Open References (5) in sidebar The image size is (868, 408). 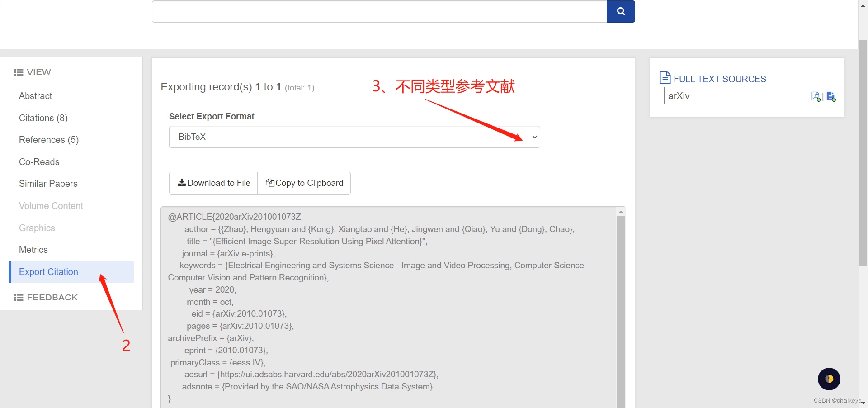click(x=49, y=140)
